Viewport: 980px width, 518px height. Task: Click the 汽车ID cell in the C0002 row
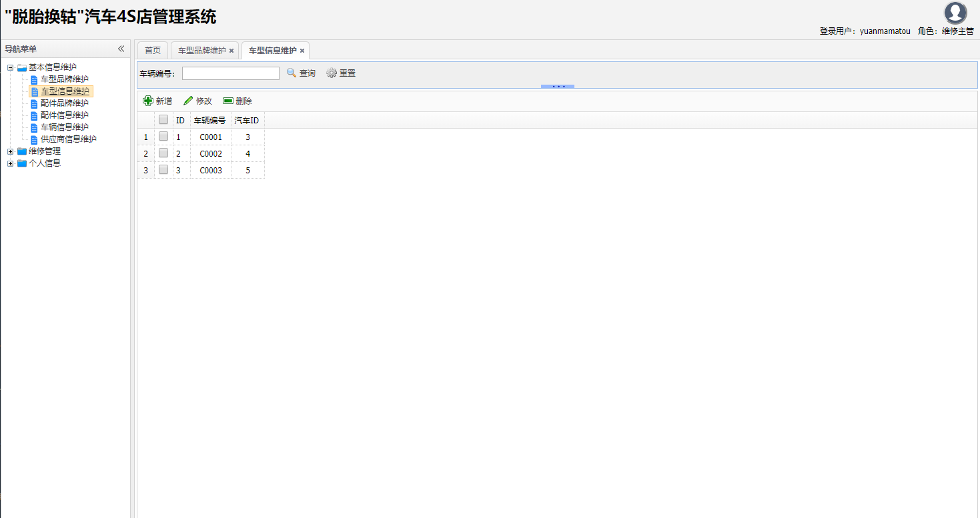(248, 154)
